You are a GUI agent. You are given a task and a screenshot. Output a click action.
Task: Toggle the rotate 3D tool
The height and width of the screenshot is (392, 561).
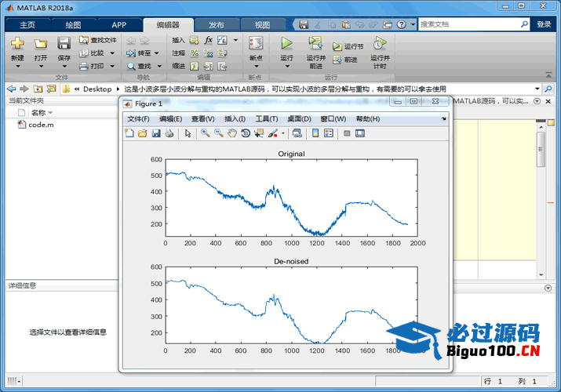point(246,133)
